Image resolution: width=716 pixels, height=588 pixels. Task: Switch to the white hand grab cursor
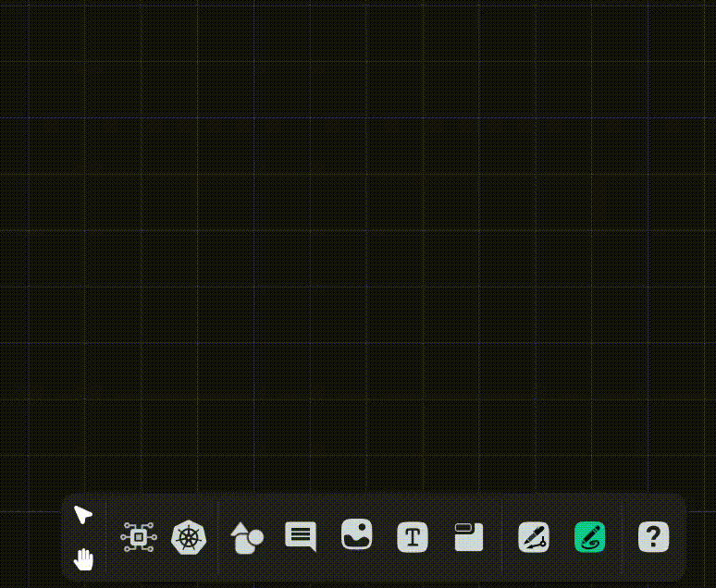point(83,559)
